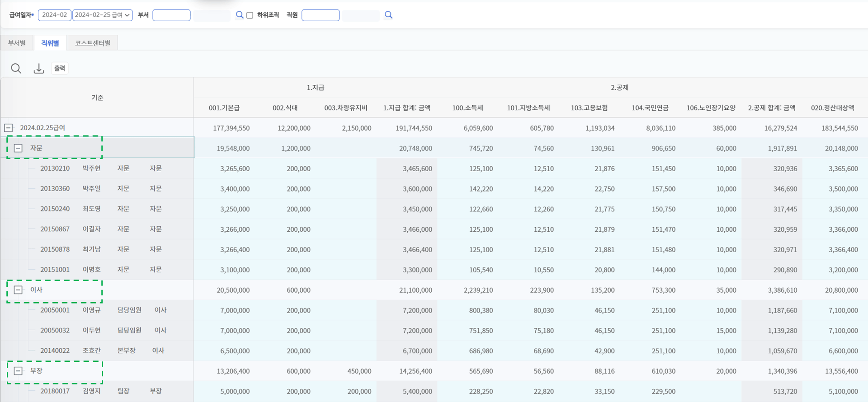Click total base pay 177,394,550
This screenshot has height=402, width=868.
(231, 128)
